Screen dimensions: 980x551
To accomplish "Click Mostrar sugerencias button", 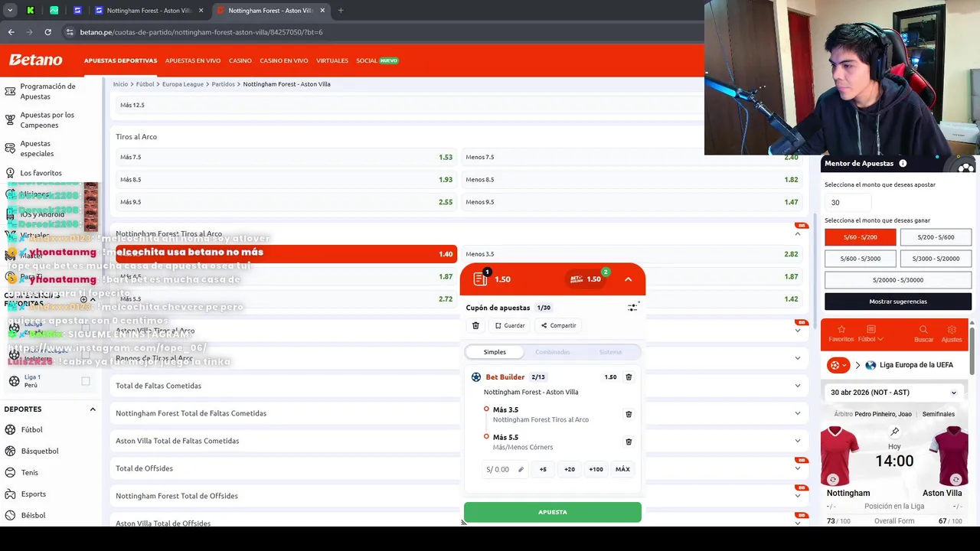I will click(898, 302).
